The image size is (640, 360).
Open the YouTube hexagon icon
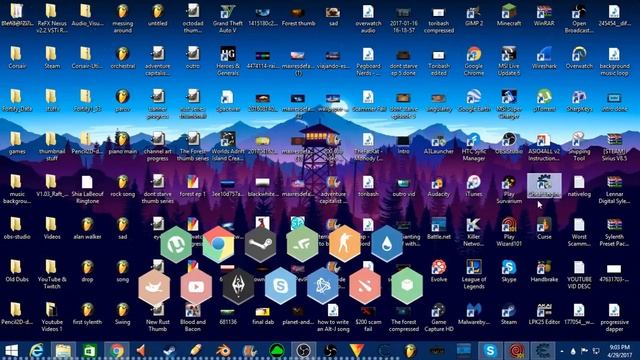[196, 286]
